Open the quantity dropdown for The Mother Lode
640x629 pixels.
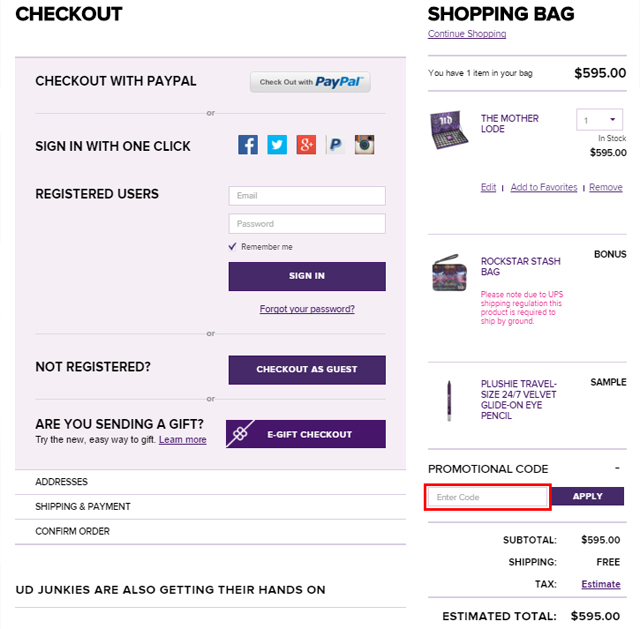pyautogui.click(x=601, y=121)
